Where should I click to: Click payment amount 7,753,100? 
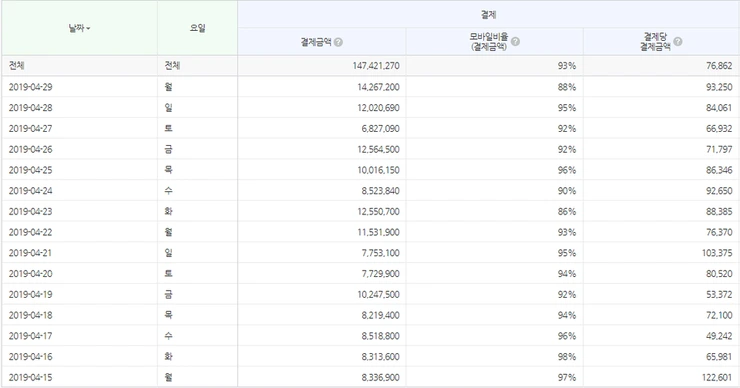pos(380,253)
